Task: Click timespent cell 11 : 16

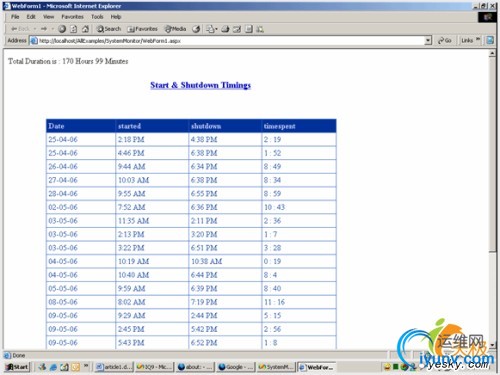Action: pos(299,302)
